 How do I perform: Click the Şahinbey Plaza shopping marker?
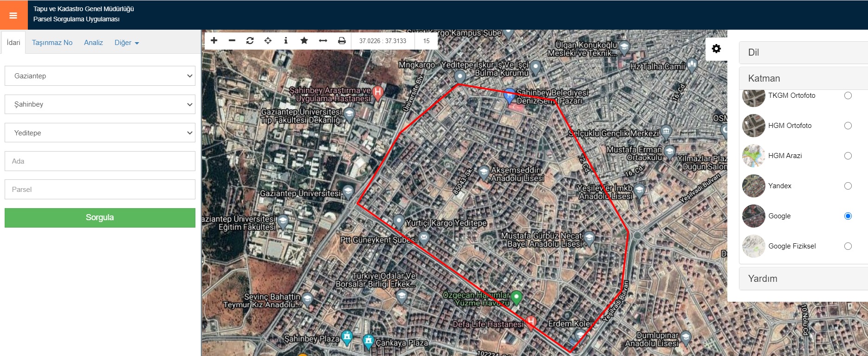pyautogui.click(x=347, y=337)
